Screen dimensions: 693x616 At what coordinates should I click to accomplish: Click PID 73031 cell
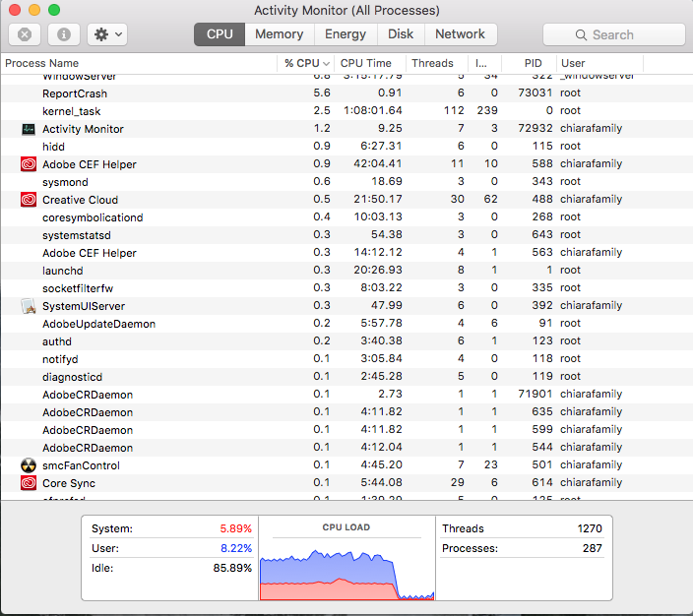[535, 92]
